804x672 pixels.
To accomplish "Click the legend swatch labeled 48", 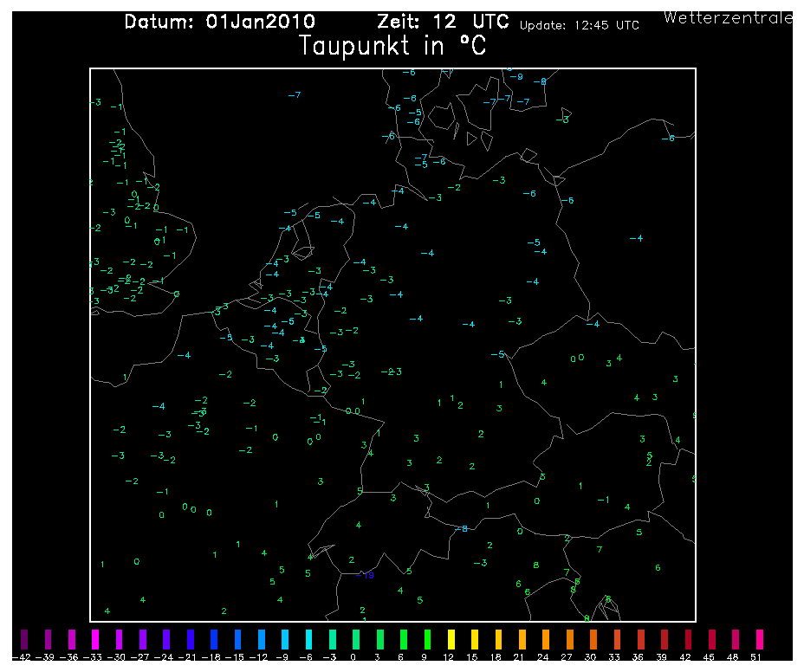I will [736, 639].
